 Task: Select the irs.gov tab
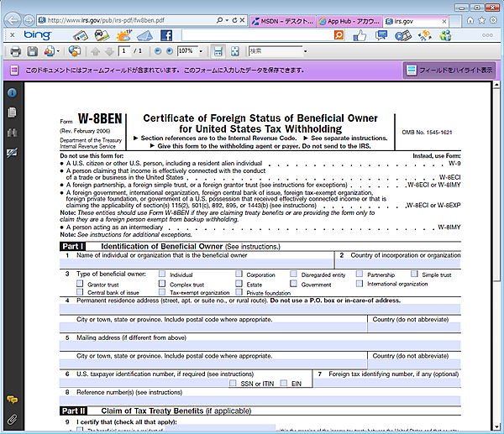tap(412, 21)
